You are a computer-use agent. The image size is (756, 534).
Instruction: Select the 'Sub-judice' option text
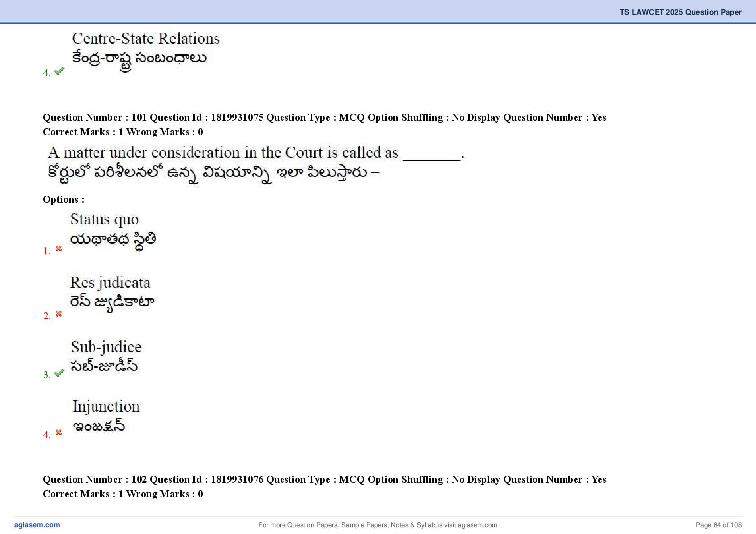tap(106, 347)
